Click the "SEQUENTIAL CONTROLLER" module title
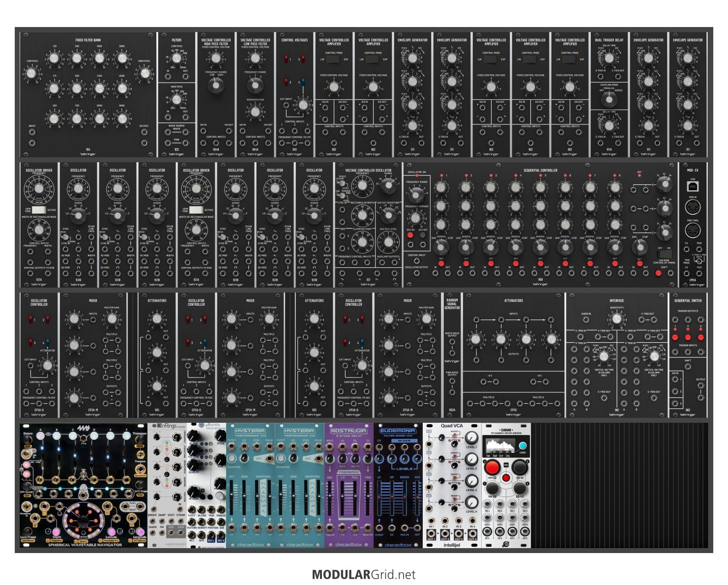Viewport: 728px width, 585px height. [x=540, y=171]
